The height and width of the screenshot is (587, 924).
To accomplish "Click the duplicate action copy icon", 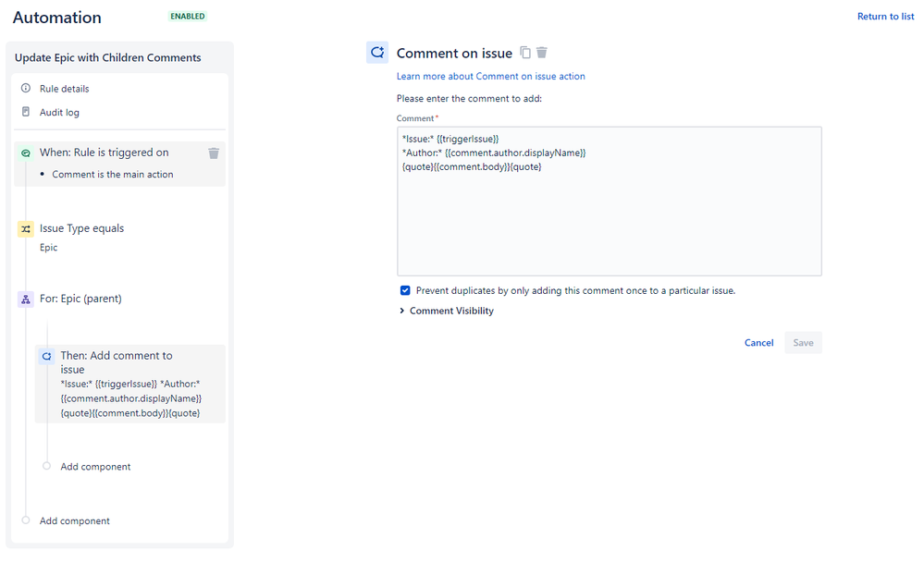I will click(525, 53).
